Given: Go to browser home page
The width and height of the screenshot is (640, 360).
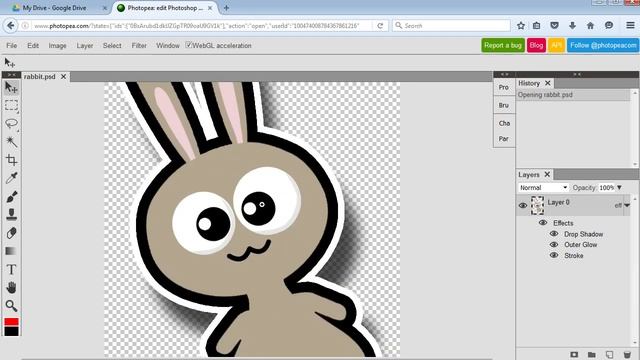Looking at the screenshot, I should 590,26.
